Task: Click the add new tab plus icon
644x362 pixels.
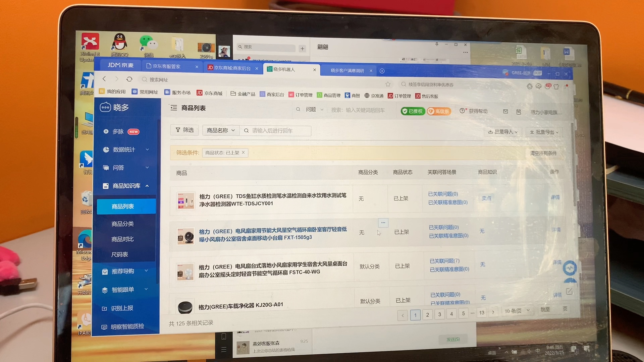Action: [x=382, y=71]
